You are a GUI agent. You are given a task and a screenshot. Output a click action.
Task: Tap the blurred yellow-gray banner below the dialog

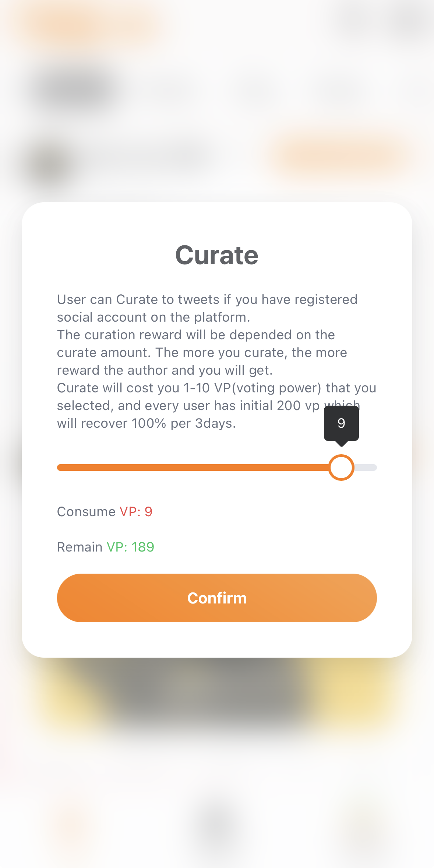(x=217, y=693)
